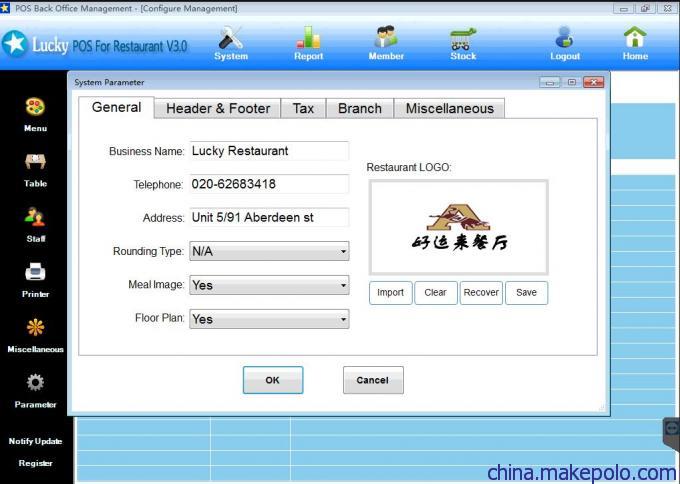
Task: Open Printer in the sidebar
Action: click(35, 280)
